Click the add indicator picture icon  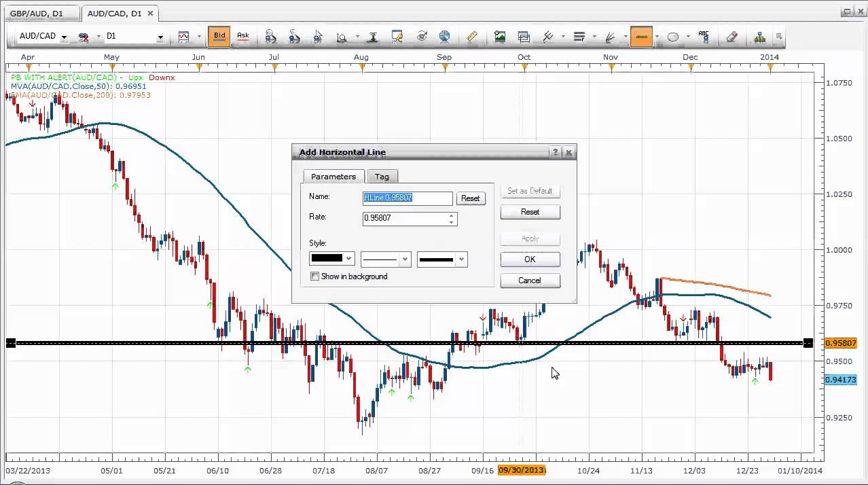[x=500, y=37]
